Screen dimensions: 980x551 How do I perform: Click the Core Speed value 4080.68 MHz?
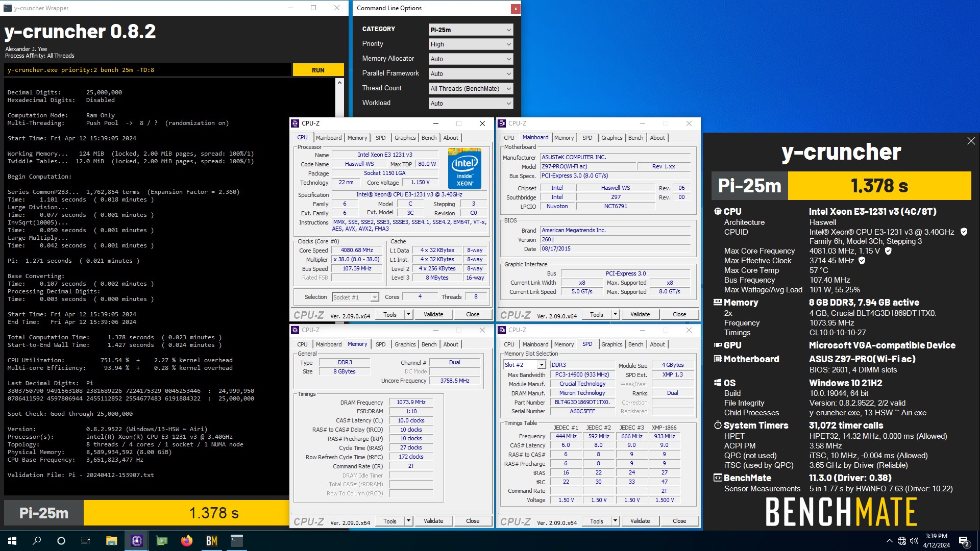coord(357,251)
